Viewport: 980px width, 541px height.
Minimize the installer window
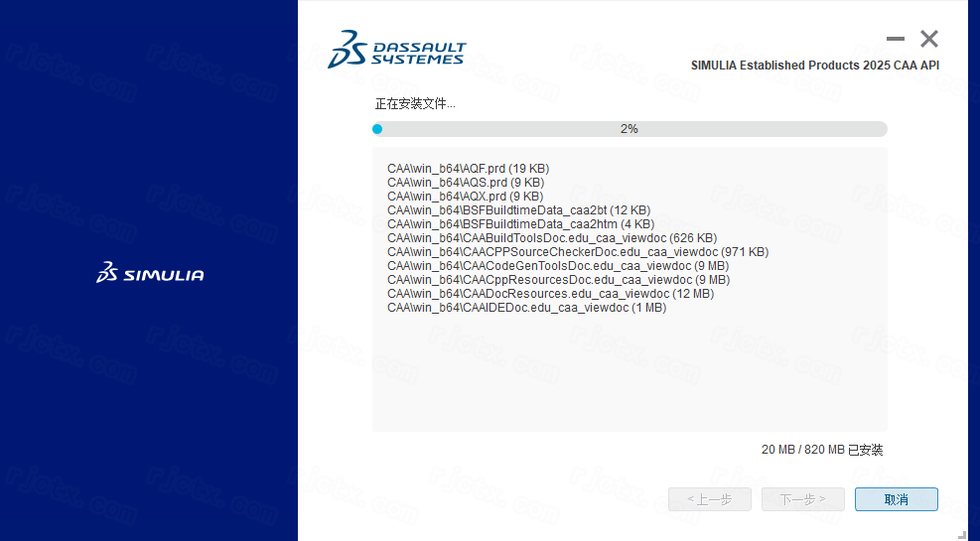pyautogui.click(x=895, y=39)
